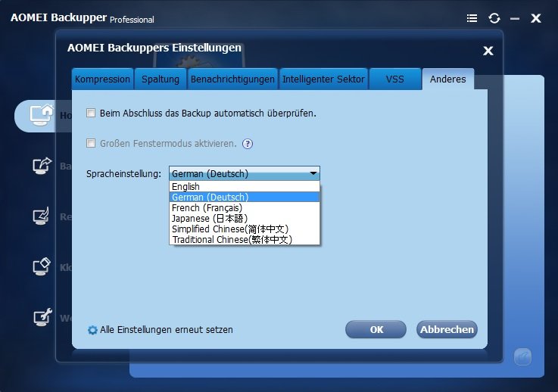
Task: Enable automatic backup check on completion
Action: tap(91, 113)
